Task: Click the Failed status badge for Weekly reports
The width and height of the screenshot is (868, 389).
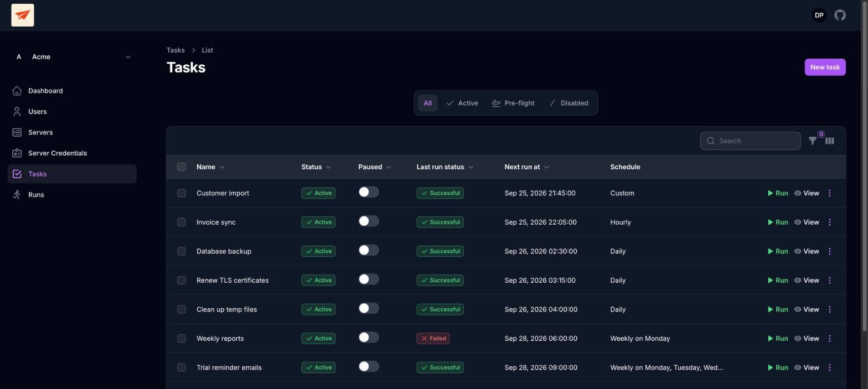Action: point(433,339)
